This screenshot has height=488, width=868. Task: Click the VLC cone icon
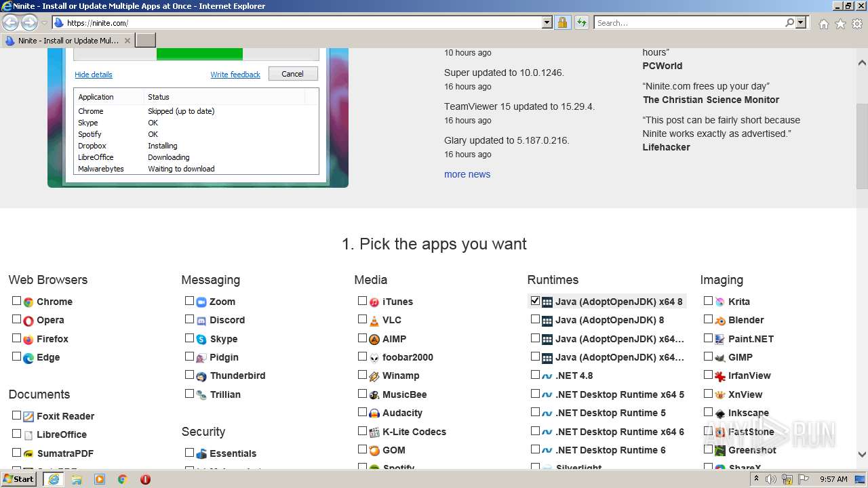(374, 321)
